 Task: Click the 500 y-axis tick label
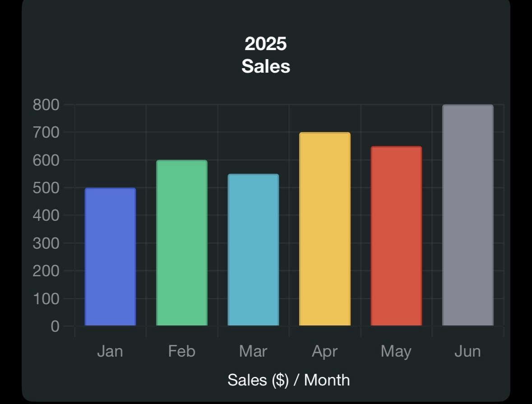[x=46, y=188]
